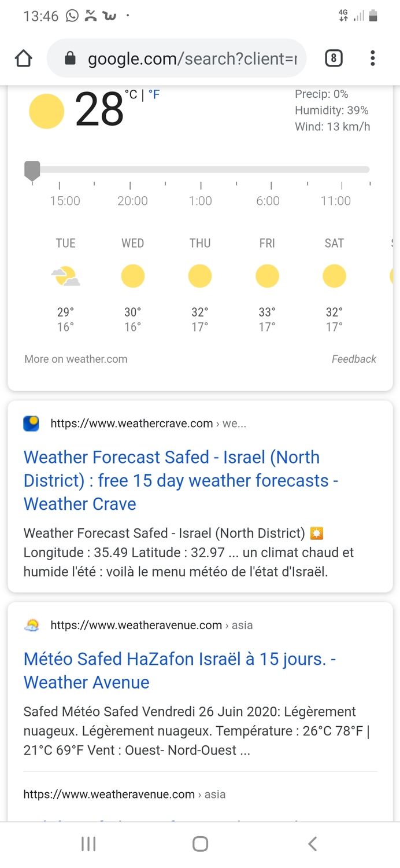Select Friday's forecast icon

click(x=267, y=277)
